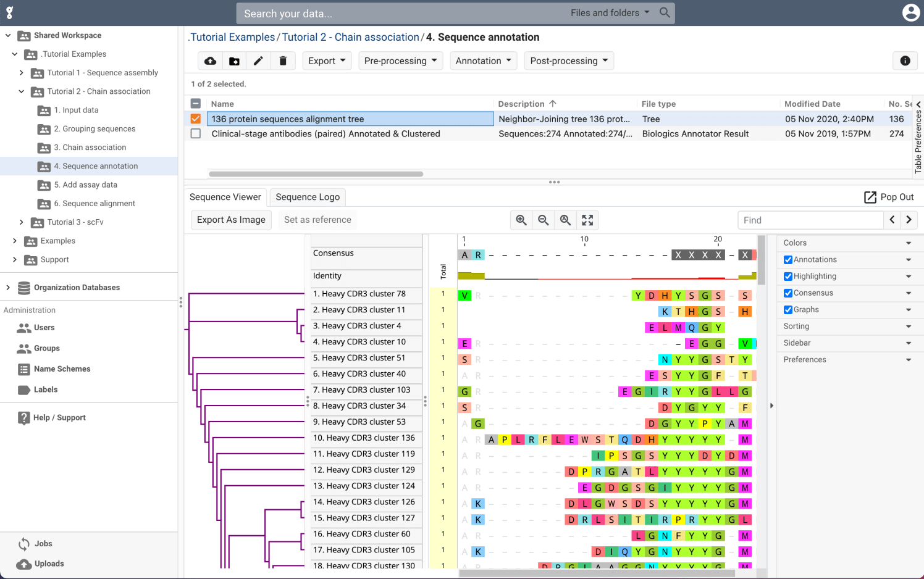Open Tutorial 2 - Chain association breadcrumb link
924x579 pixels.
(x=351, y=37)
